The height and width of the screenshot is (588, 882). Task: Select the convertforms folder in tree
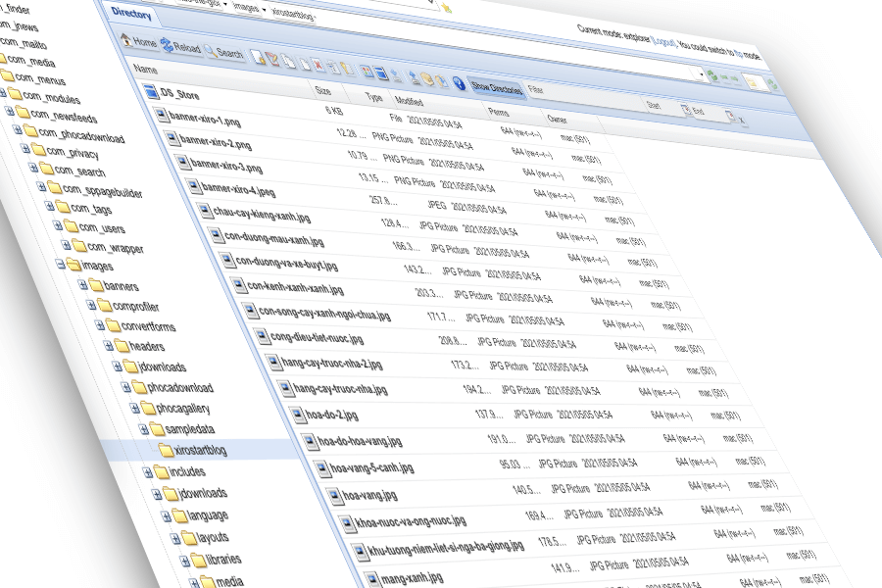click(x=140, y=325)
